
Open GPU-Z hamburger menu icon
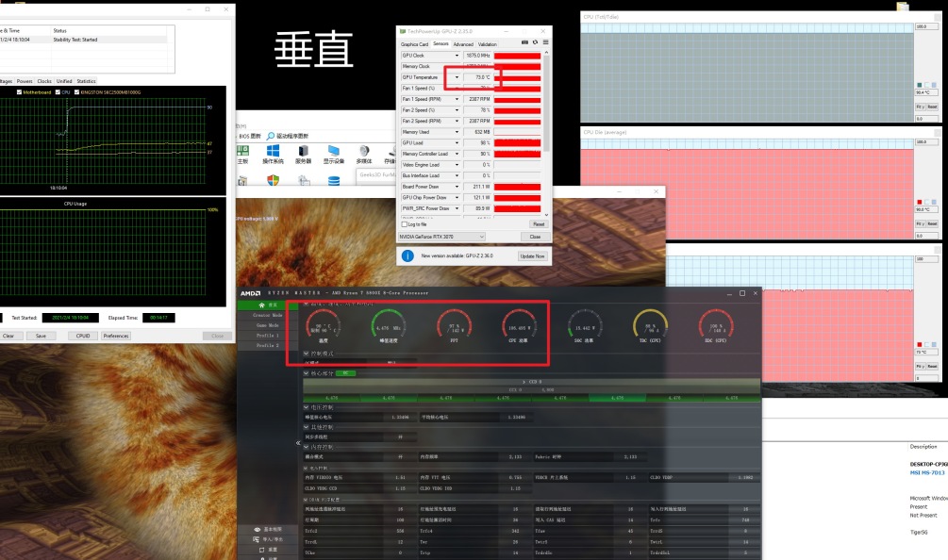(545, 42)
